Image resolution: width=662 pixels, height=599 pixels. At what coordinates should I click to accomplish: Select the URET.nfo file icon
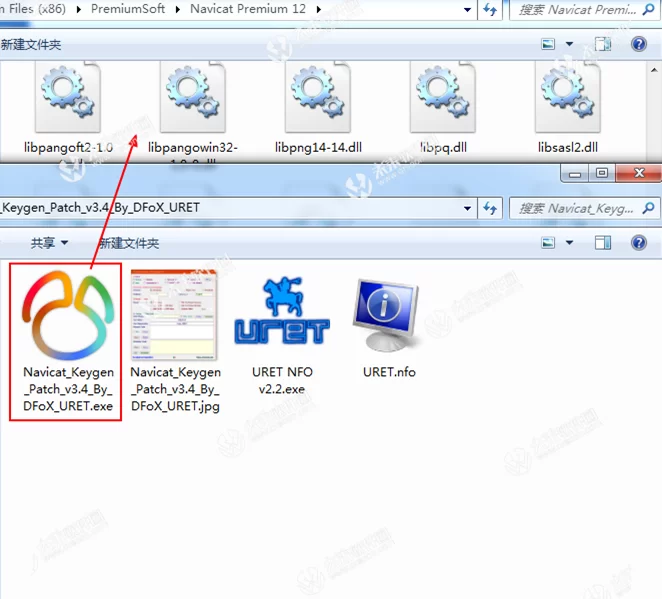(x=389, y=315)
